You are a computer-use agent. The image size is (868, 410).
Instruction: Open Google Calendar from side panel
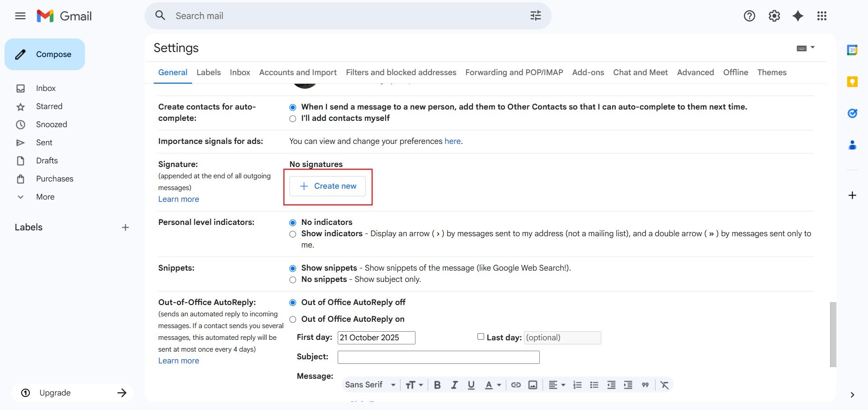point(852,50)
